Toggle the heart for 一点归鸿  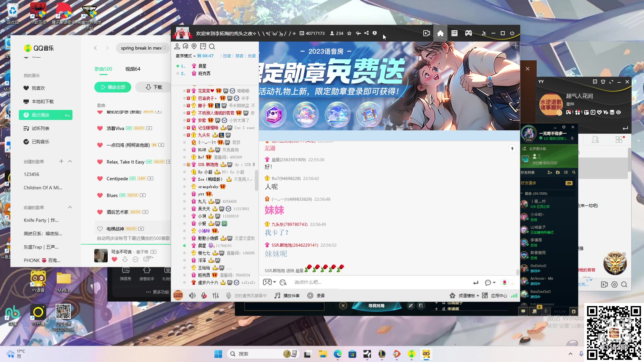tap(100, 145)
